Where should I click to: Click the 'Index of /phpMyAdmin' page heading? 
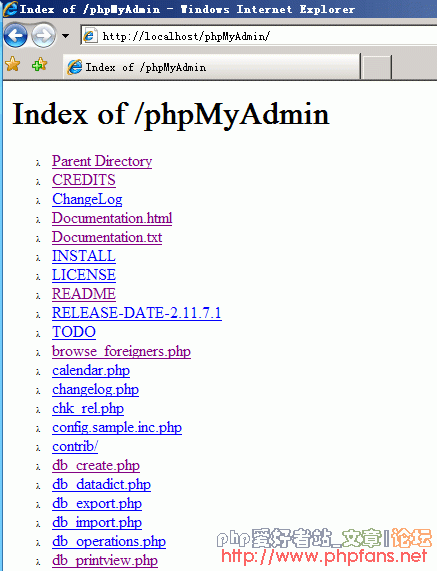171,115
